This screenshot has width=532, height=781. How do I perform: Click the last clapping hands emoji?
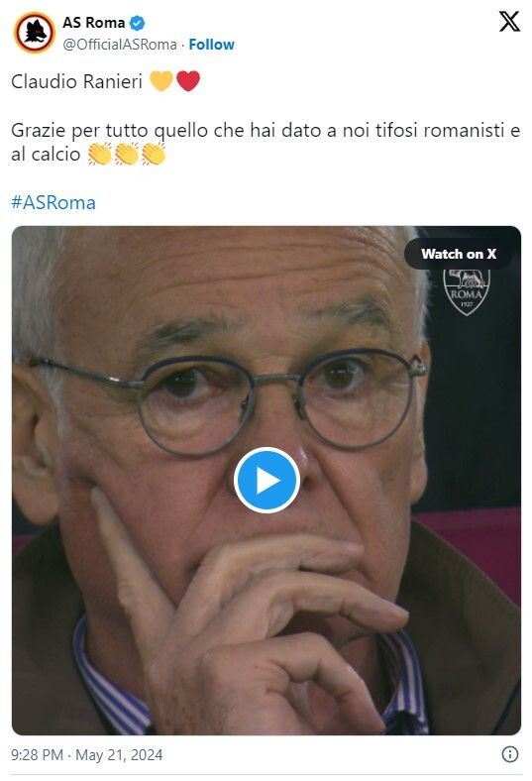(154, 154)
